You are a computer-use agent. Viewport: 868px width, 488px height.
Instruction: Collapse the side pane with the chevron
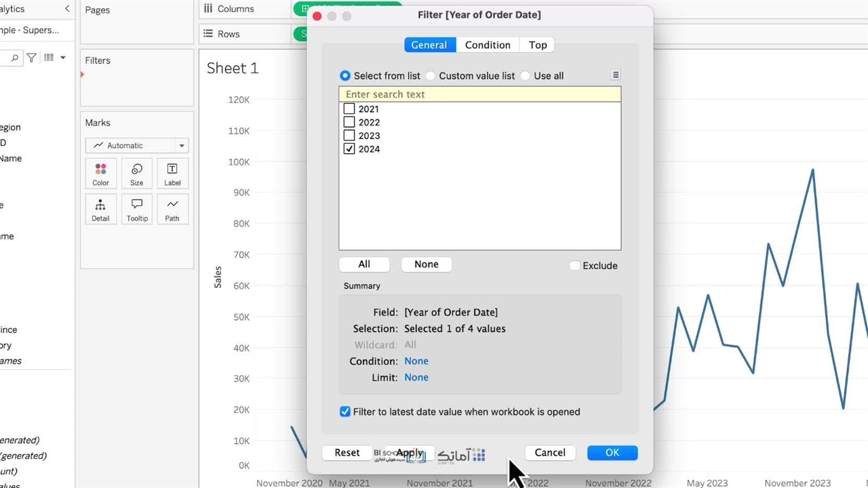(x=66, y=9)
